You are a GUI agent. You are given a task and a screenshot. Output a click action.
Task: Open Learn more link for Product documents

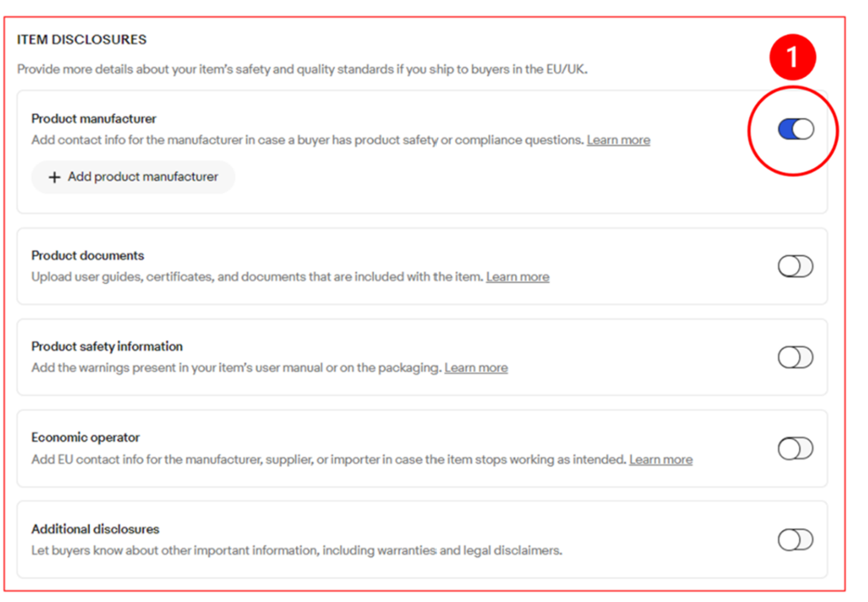click(x=517, y=277)
